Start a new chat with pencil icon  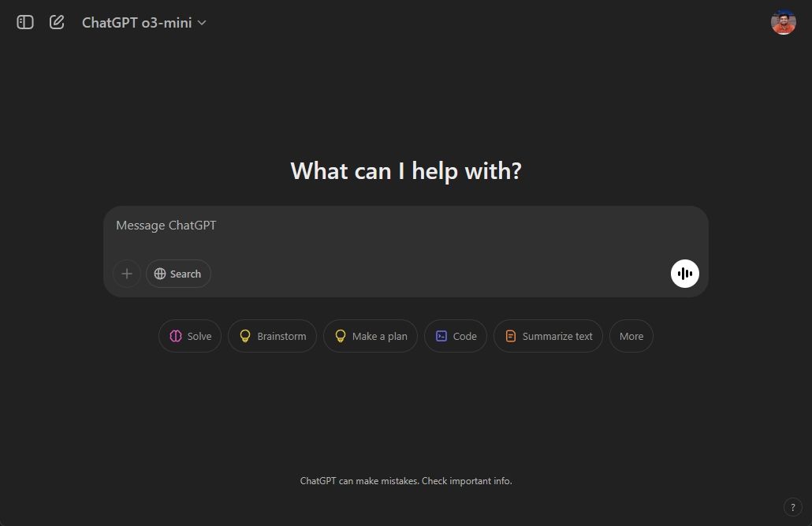tap(57, 22)
